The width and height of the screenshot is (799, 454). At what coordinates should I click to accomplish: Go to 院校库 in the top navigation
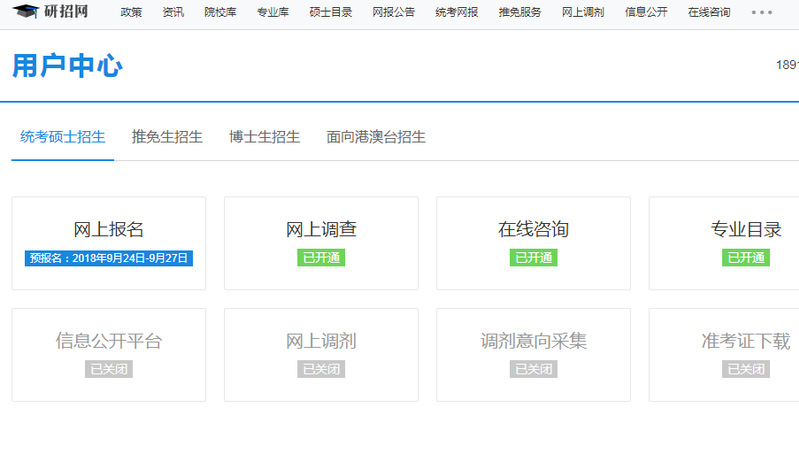point(220,12)
